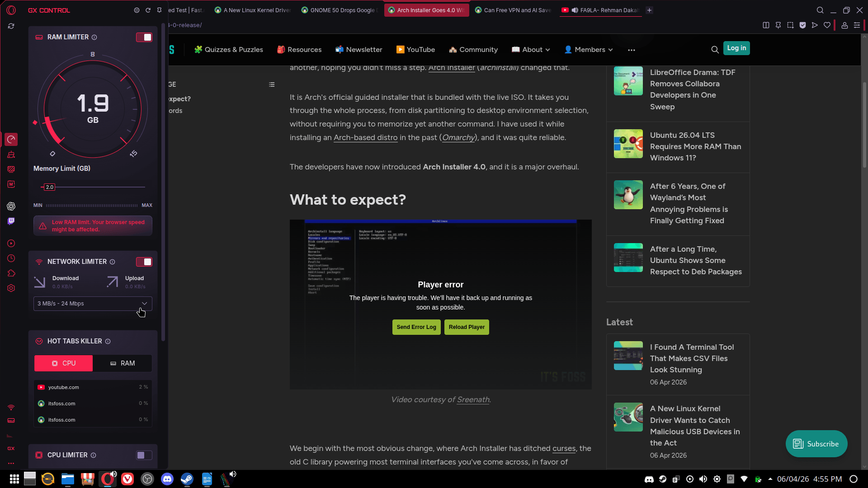Viewport: 868px width, 488px height.
Task: Open the sidebar Settings gear
Action: pyautogui.click(x=11, y=288)
